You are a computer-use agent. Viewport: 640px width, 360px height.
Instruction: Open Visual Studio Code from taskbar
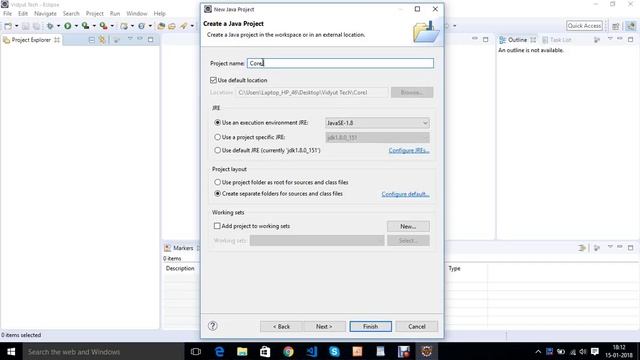click(x=311, y=351)
